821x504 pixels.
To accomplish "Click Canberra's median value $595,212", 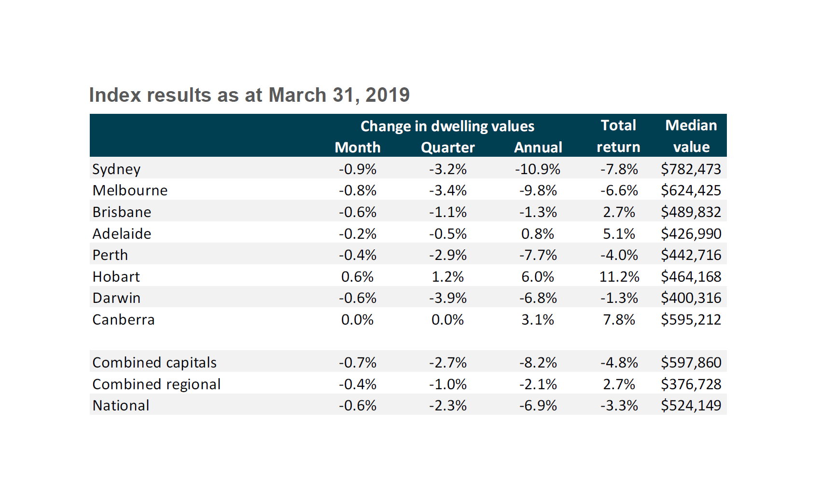I will click(x=691, y=320).
